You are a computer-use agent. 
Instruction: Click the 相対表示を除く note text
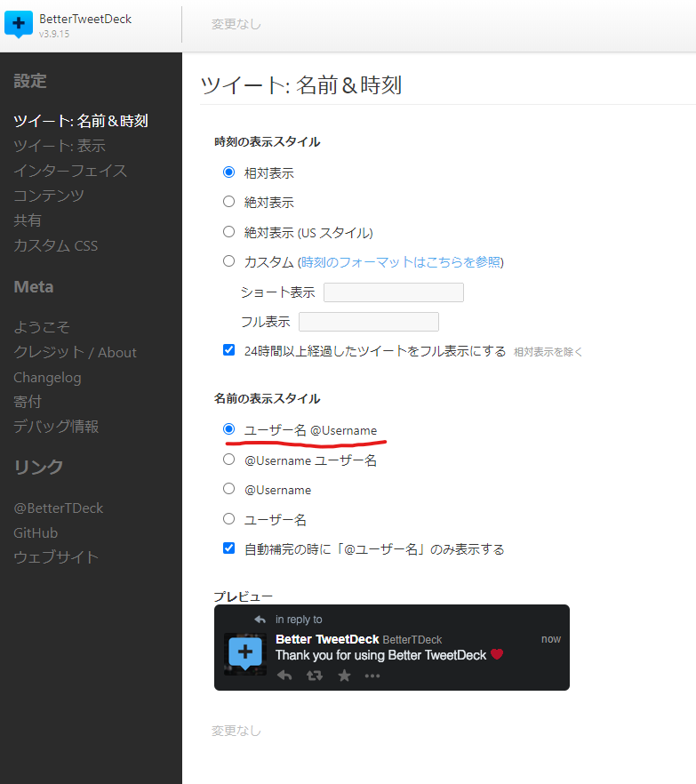548,352
